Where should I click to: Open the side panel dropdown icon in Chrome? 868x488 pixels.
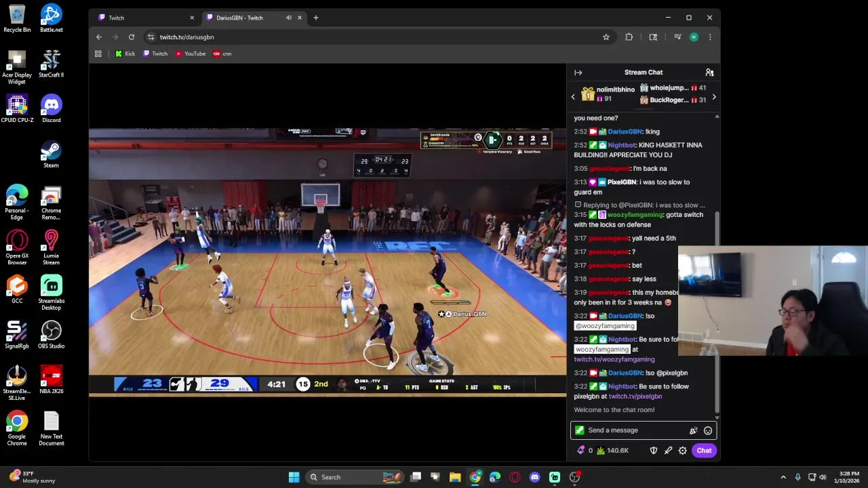point(653,37)
